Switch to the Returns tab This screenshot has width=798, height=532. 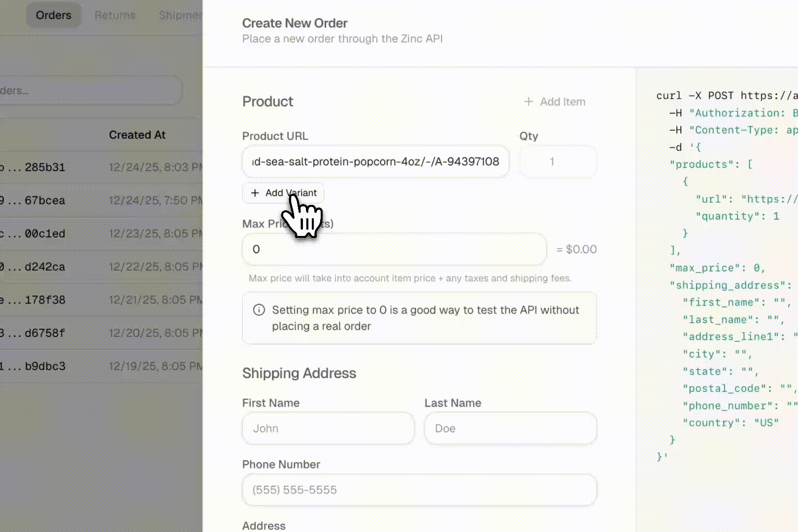114,15
